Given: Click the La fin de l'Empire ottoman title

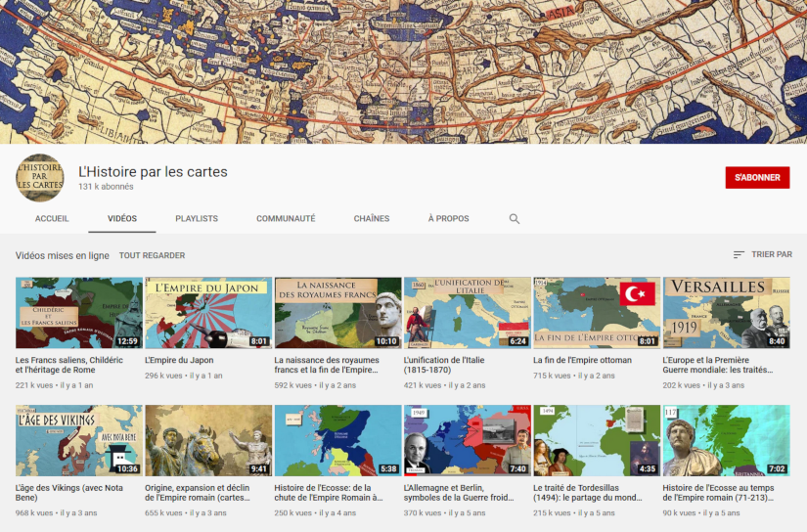Looking at the screenshot, I should coord(582,360).
